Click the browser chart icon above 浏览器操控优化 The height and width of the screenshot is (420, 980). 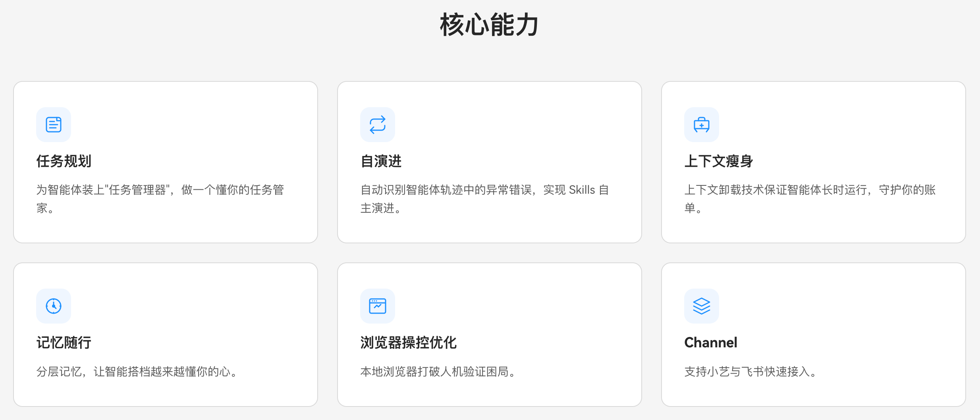(378, 306)
